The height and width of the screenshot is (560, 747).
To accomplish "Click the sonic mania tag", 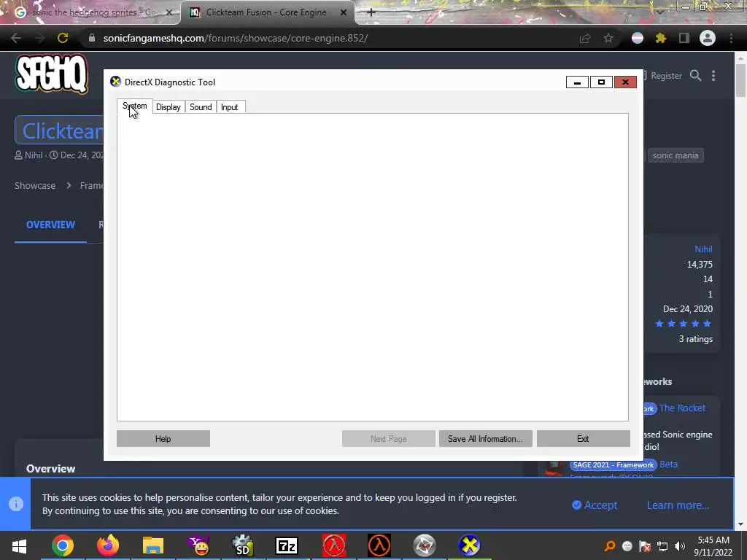I will [x=675, y=155].
